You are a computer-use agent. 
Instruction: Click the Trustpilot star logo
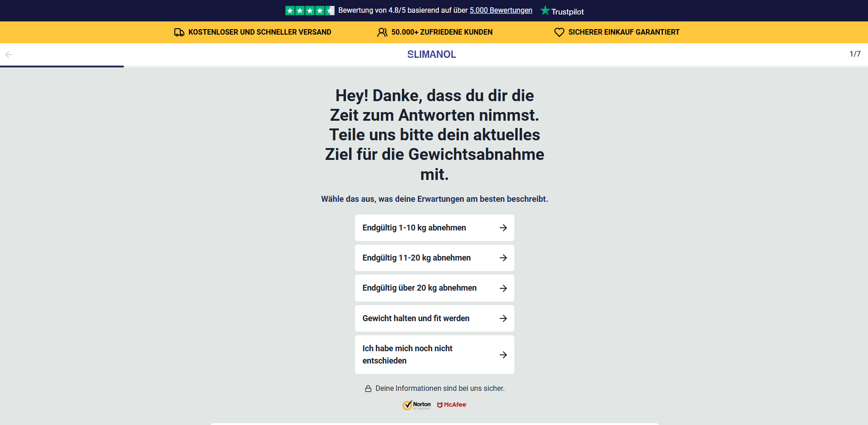545,10
